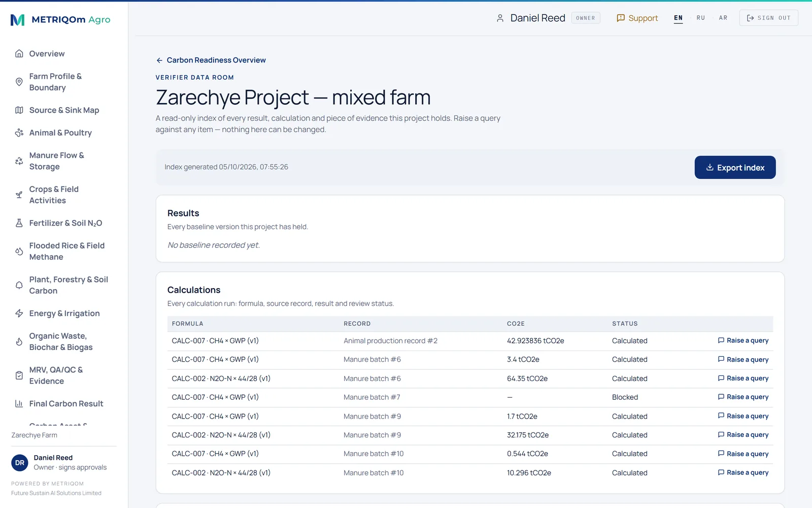
Task: Open the Support link
Action: (637, 18)
